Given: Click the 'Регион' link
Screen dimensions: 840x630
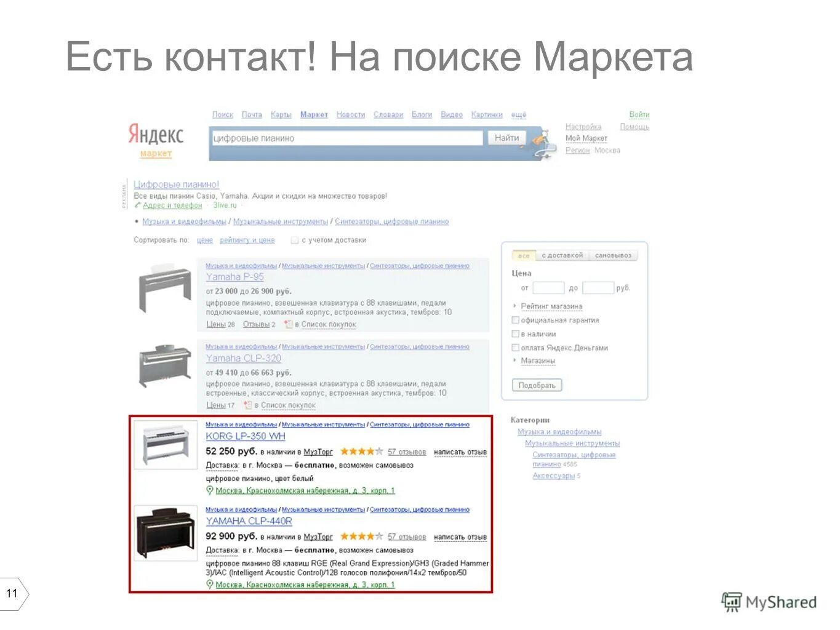Looking at the screenshot, I should coord(578,150).
